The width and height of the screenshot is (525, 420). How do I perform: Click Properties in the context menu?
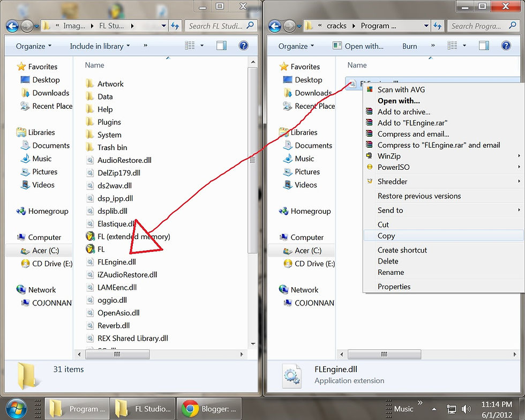point(394,287)
